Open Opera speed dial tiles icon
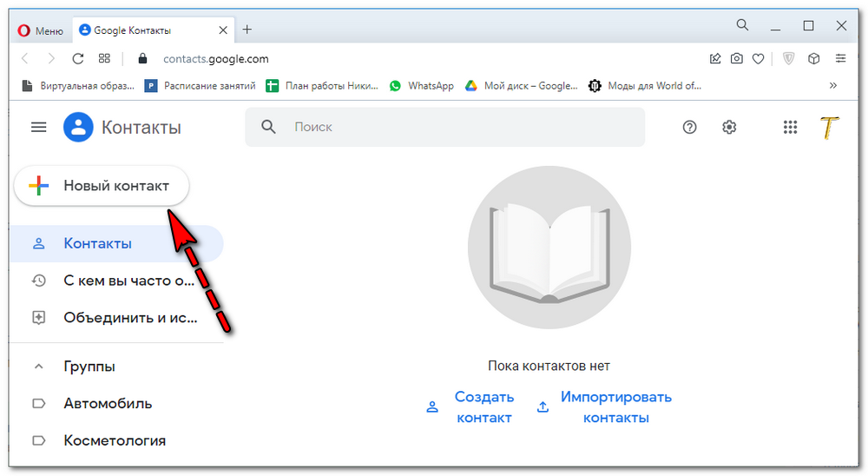This screenshot has width=868, height=476. [x=104, y=59]
